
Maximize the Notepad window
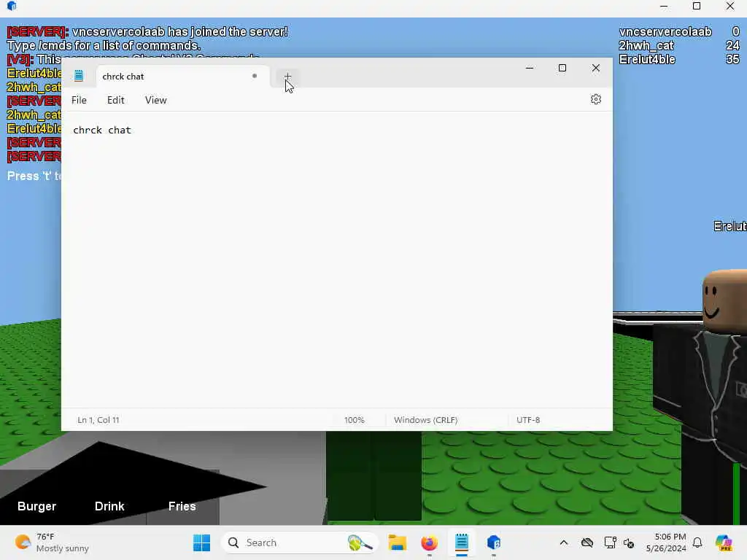tap(562, 68)
